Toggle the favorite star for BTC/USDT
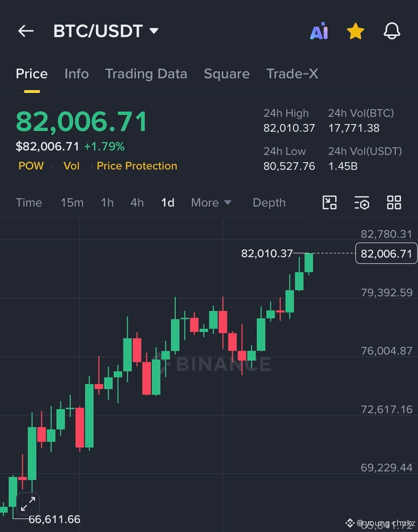The width and height of the screenshot is (418, 532). (356, 31)
